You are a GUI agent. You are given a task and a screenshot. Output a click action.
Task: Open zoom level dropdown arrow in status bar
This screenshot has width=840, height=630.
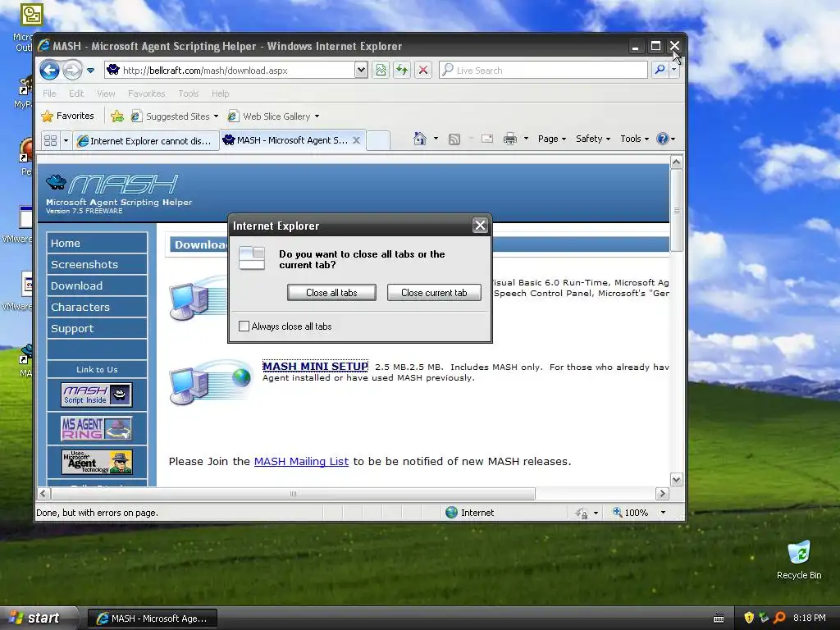click(x=663, y=513)
